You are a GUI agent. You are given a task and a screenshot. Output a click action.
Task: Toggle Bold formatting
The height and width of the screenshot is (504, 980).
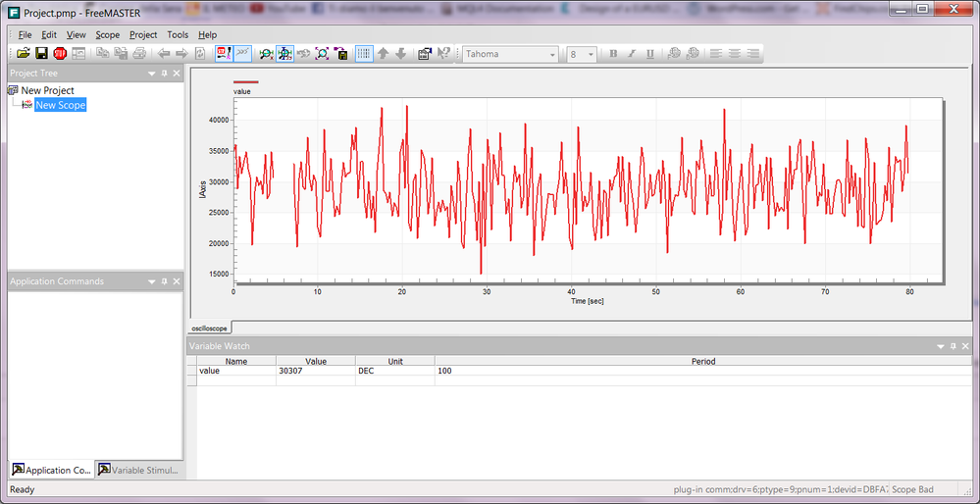click(613, 54)
